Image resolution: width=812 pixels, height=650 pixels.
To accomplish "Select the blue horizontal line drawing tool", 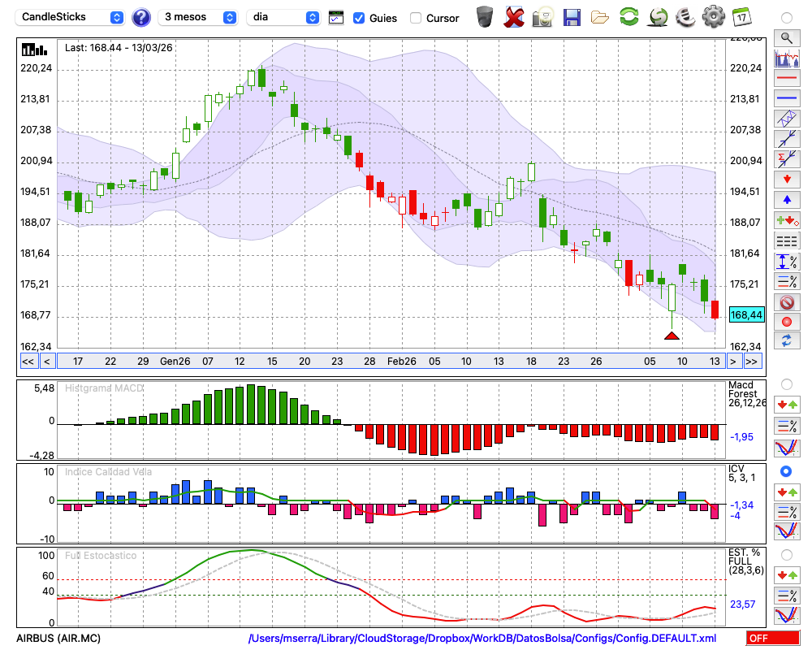I will tap(786, 98).
